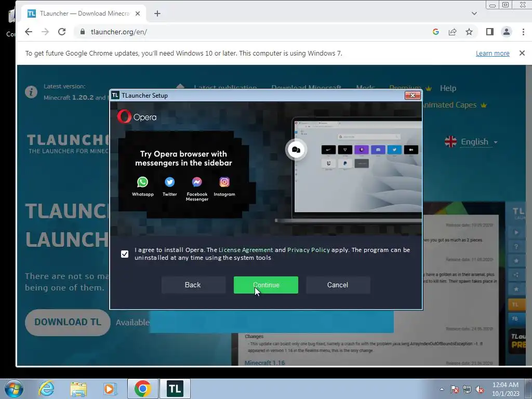This screenshot has width=532, height=399.
Task: Click the TL icon in the Setup title bar
Action: coord(115,96)
